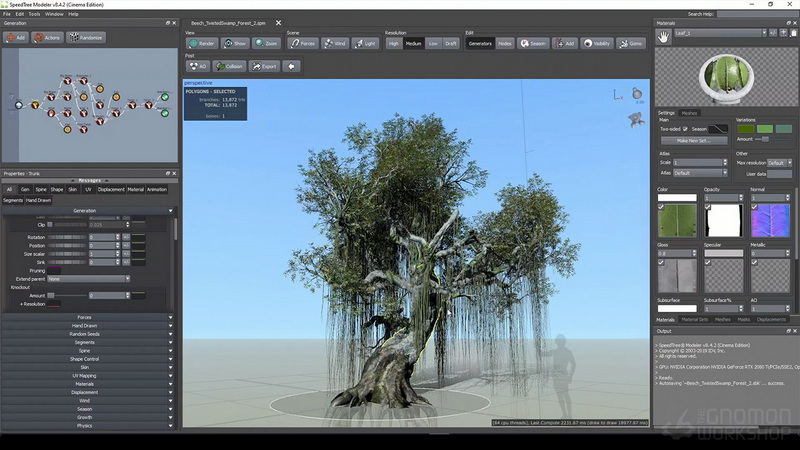Toggle the Normal map checkbox
This screenshot has width=800, height=450.
pyautogui.click(x=755, y=207)
